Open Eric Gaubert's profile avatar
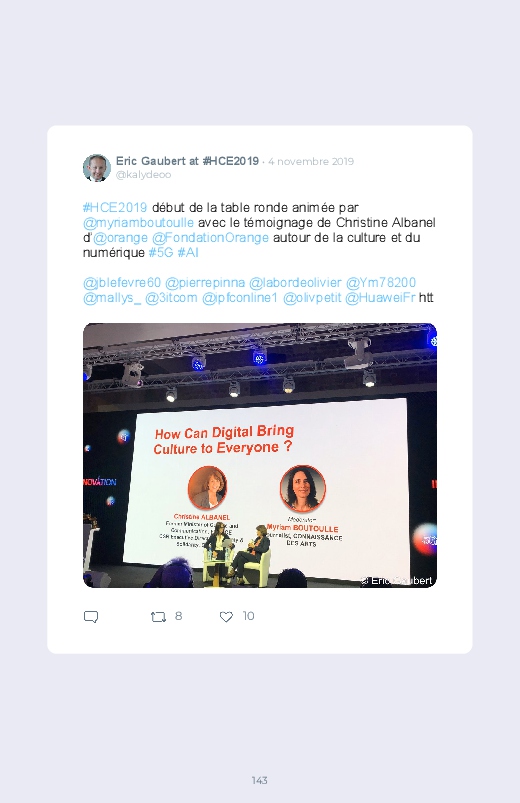The width and height of the screenshot is (520, 803). tap(97, 167)
